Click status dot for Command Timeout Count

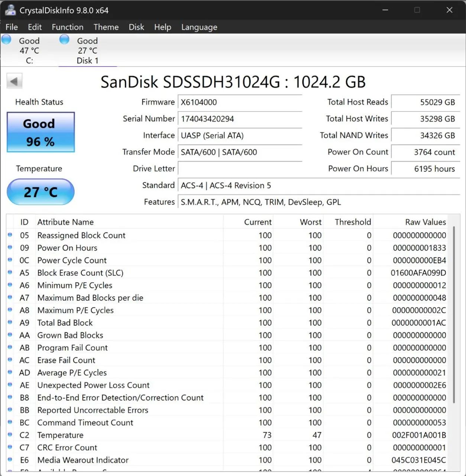10,422
